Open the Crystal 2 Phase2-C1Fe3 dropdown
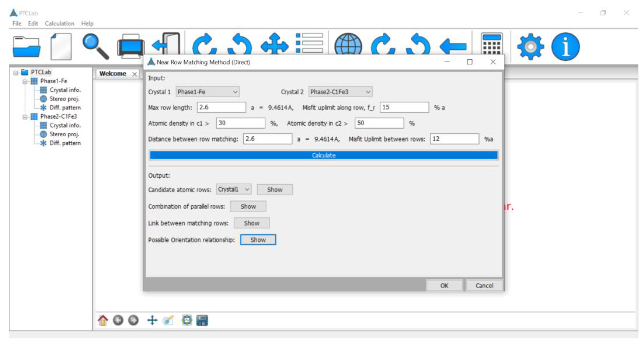Viewport: 644px width, 344px height. pos(340,92)
